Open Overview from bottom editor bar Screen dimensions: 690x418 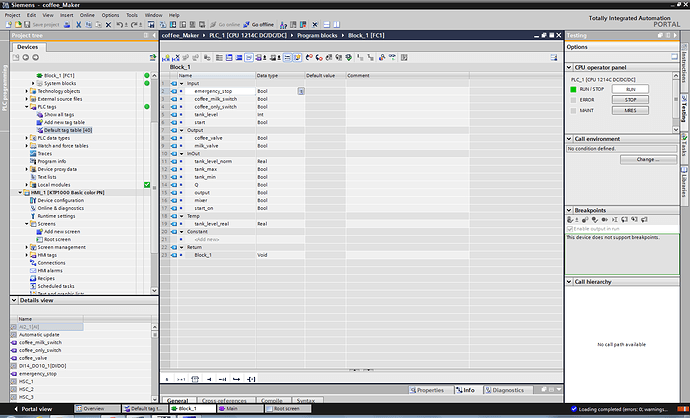[x=97, y=409]
